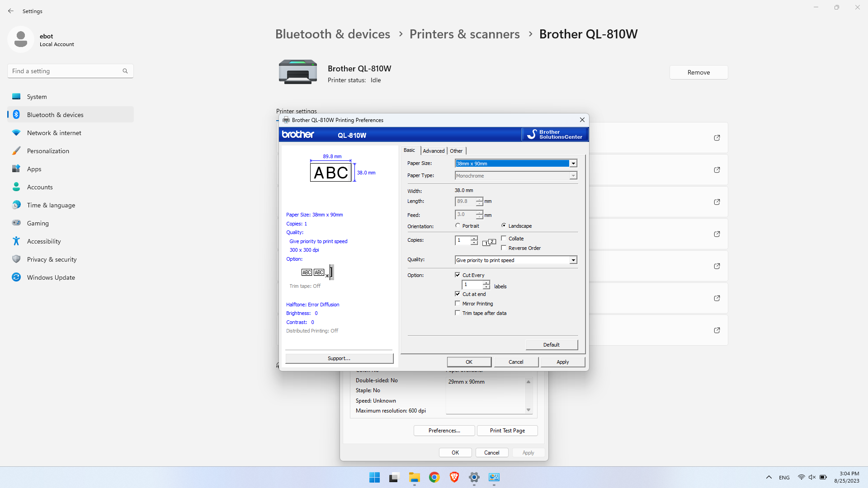Select Portrait orientation
The width and height of the screenshot is (868, 488).
click(x=458, y=225)
